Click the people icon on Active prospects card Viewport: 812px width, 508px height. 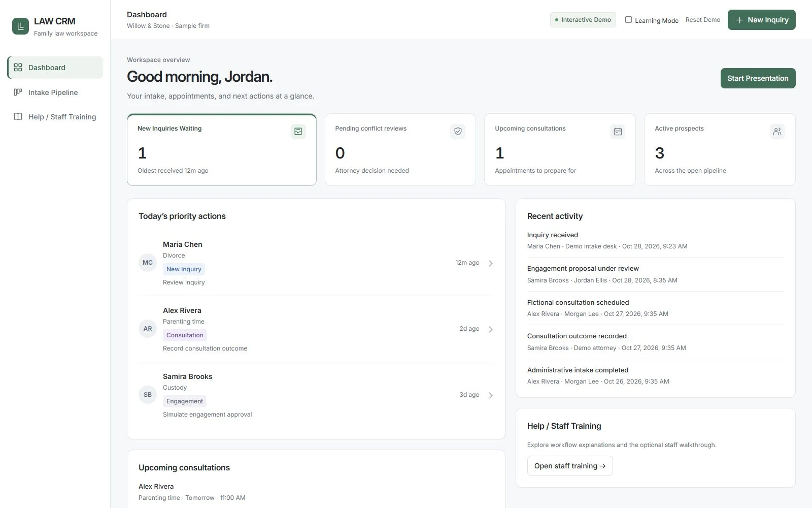777,132
